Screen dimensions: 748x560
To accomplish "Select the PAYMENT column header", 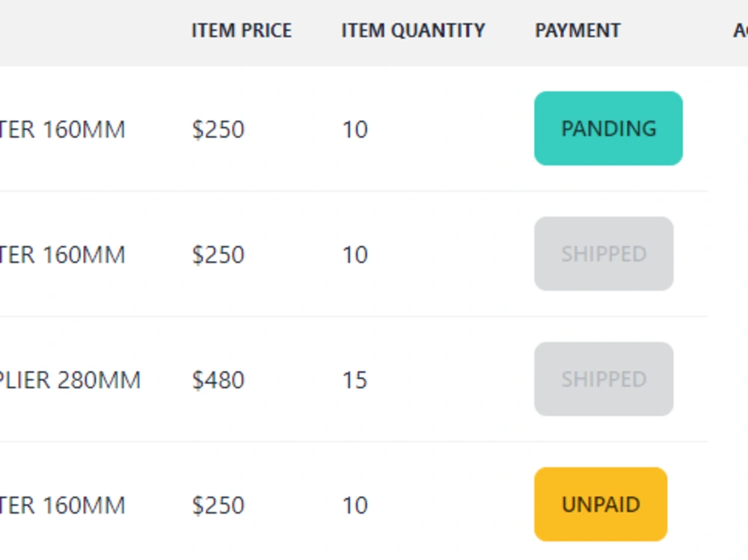I will [x=577, y=31].
